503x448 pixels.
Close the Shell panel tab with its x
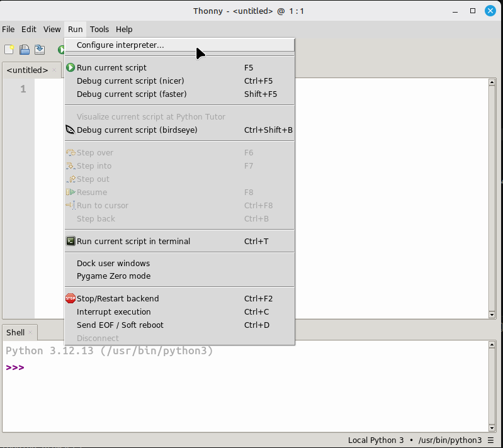point(30,332)
